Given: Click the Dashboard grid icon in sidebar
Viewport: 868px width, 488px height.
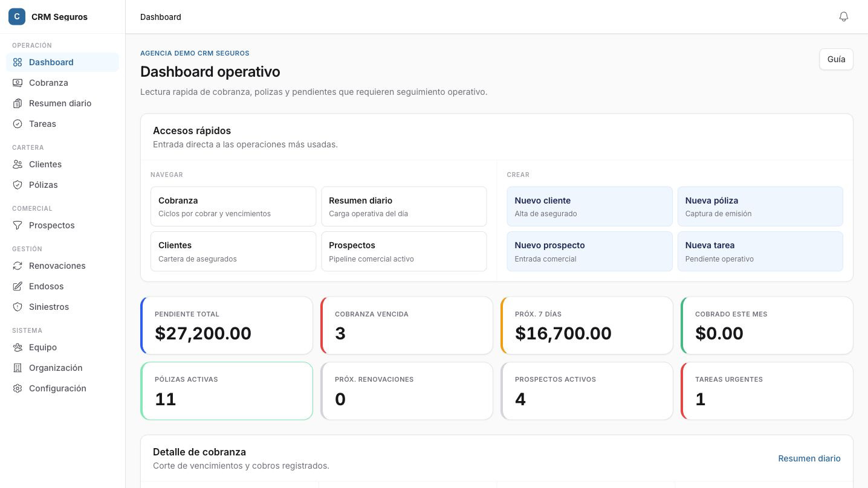Looking at the screenshot, I should pyautogui.click(x=18, y=62).
